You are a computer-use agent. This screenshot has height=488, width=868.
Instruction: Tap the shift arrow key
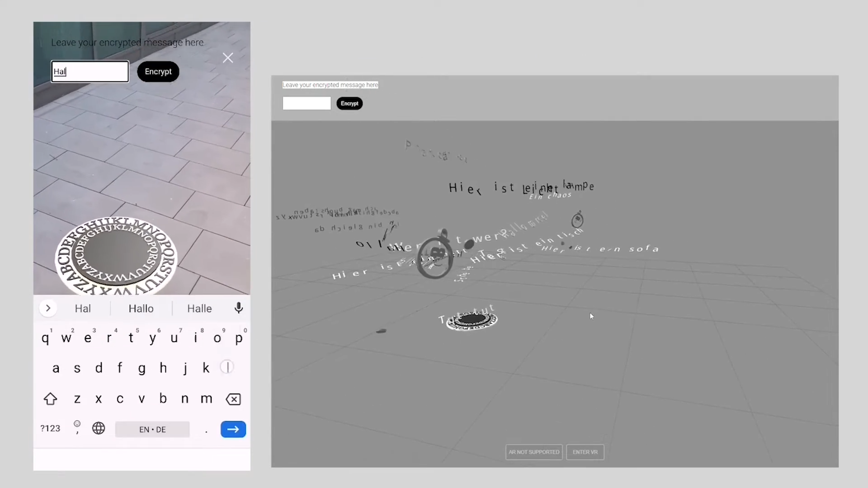(x=50, y=399)
